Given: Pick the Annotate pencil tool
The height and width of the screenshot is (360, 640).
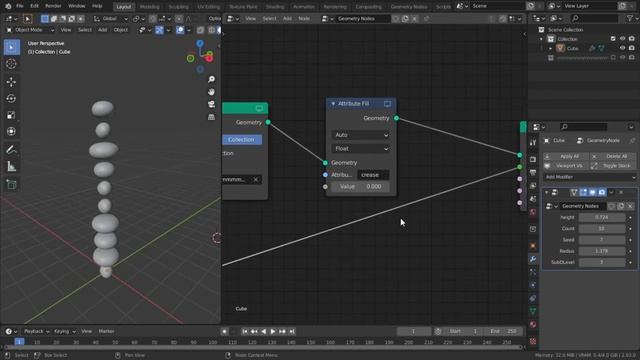Looking at the screenshot, I should 11,150.
